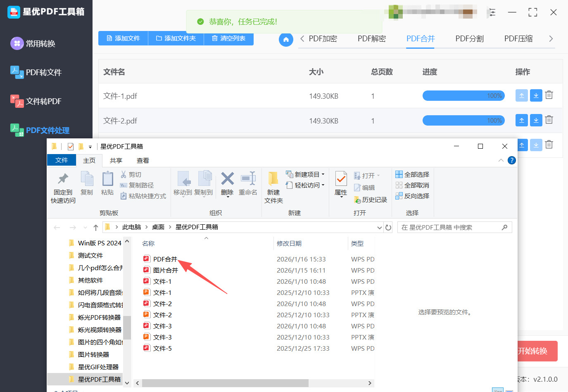Open the 文件 tab in Explorer
This screenshot has width=568, height=392.
pyautogui.click(x=62, y=160)
